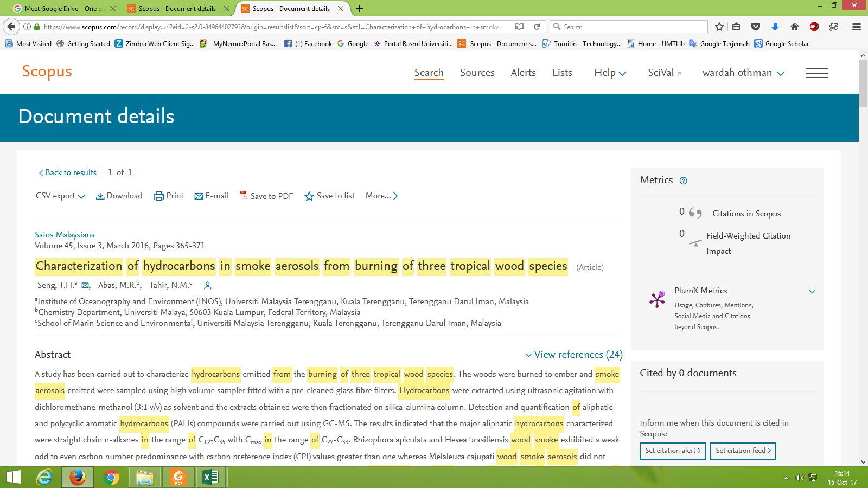Click the Download icon in document toolbar
Image resolution: width=868 pixels, height=488 pixels.
pos(100,196)
